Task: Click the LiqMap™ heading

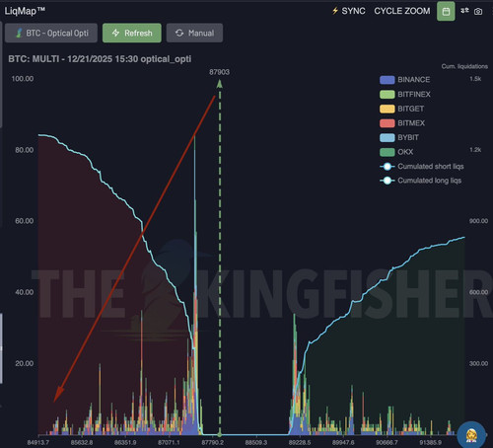Action: click(25, 11)
